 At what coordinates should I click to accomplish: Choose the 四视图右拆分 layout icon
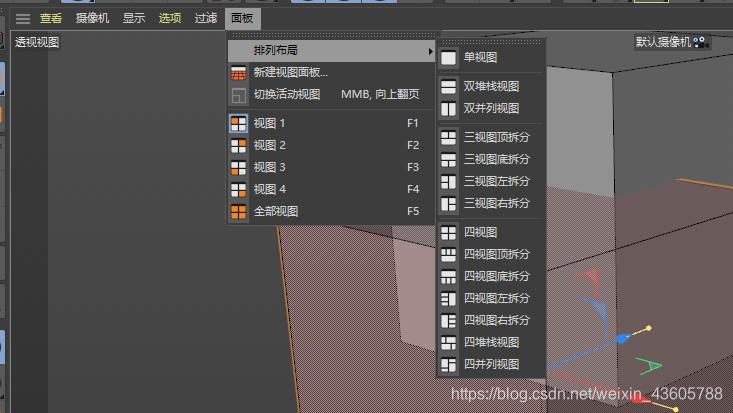[448, 320]
